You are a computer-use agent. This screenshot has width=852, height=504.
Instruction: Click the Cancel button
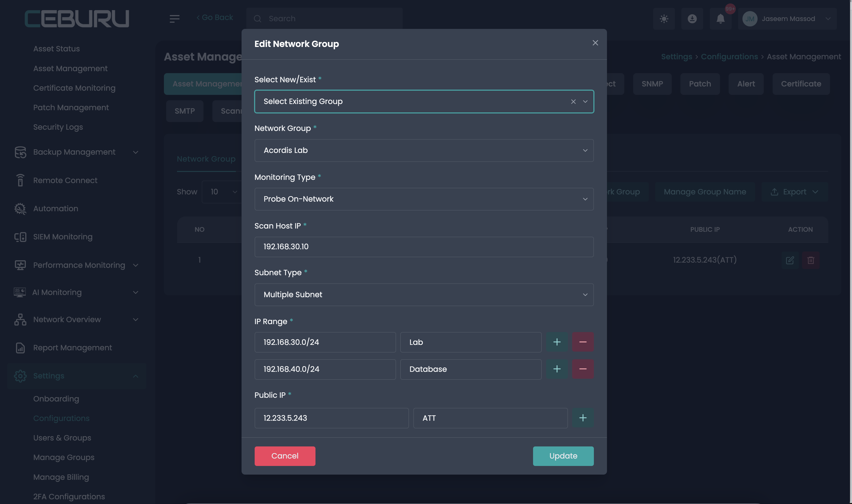[x=284, y=456]
